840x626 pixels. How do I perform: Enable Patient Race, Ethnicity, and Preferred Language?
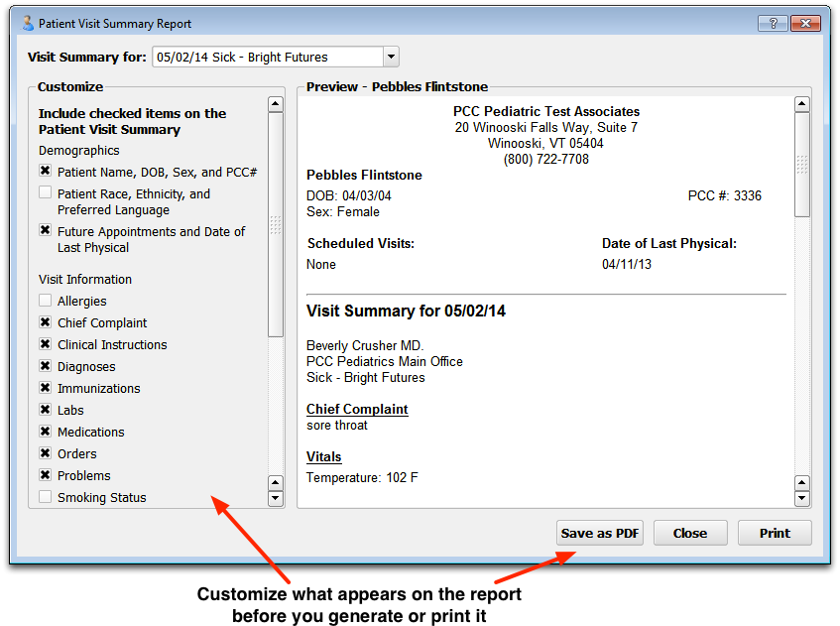click(46, 192)
